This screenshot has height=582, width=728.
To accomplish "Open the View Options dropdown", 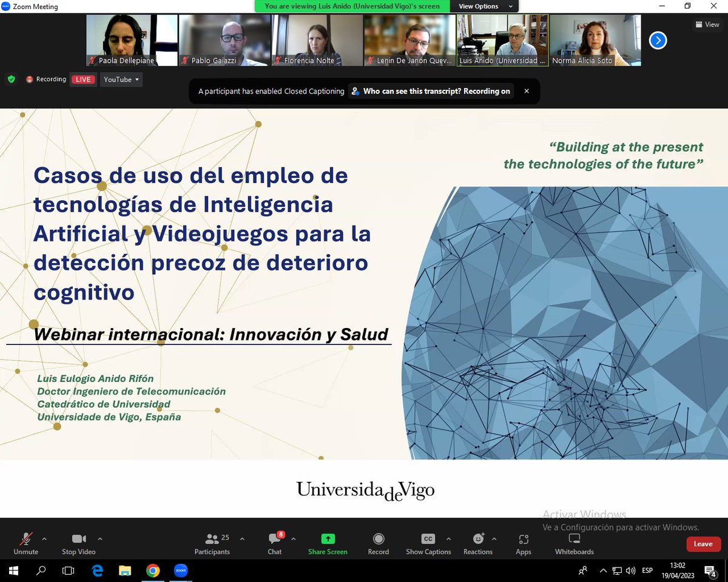I will click(485, 6).
